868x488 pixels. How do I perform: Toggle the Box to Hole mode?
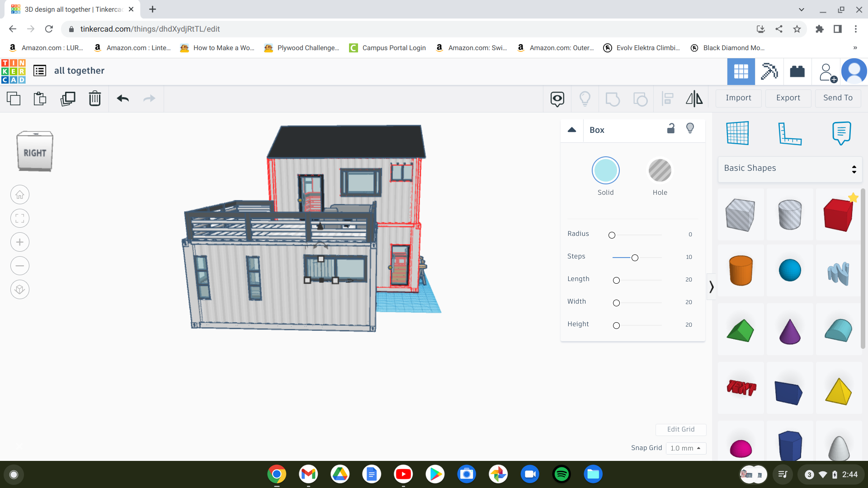pos(660,170)
